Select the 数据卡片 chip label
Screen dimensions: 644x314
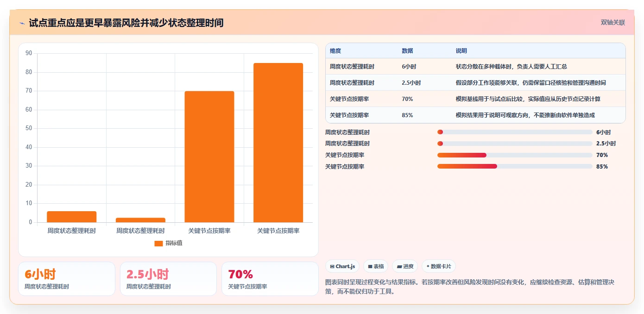tap(441, 267)
